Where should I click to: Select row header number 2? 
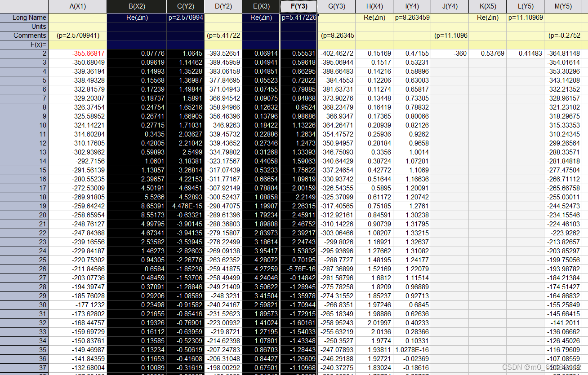(x=24, y=53)
